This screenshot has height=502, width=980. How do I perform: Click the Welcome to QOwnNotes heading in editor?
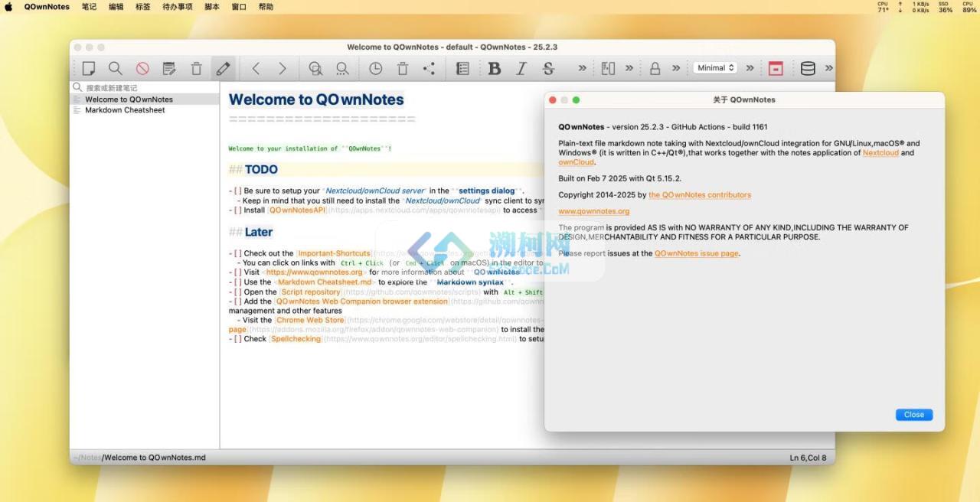coord(316,99)
